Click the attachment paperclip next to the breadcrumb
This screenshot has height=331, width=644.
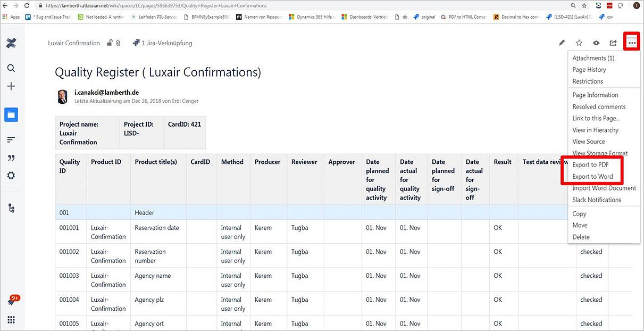point(118,43)
